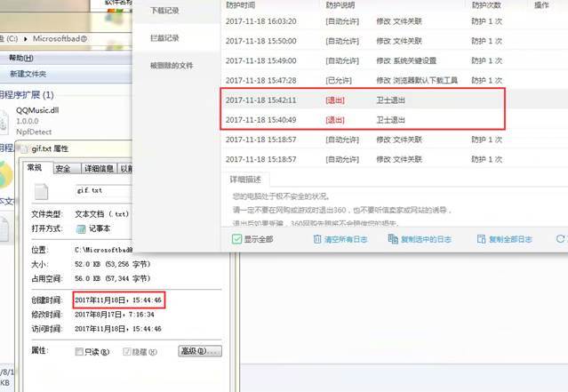Image resolution: width=568 pixels, height=392 pixels.
Task: Switch to the 安全 tab
Action: click(x=63, y=168)
